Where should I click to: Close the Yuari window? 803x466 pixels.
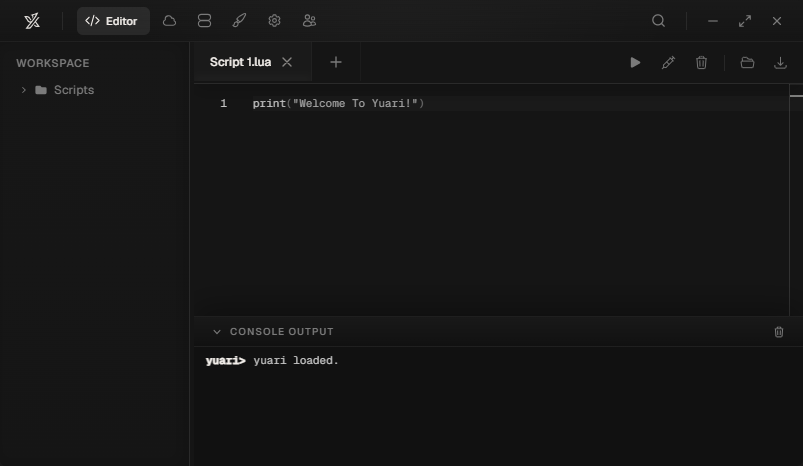coord(777,21)
